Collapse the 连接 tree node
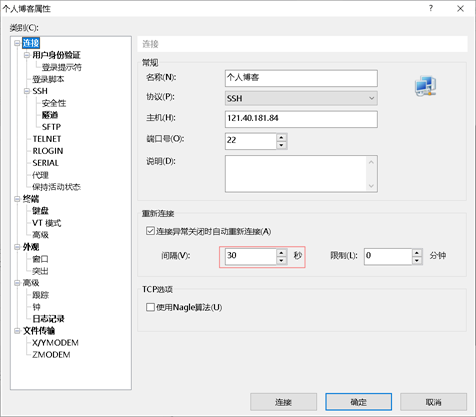476x417 pixels. click(x=17, y=43)
